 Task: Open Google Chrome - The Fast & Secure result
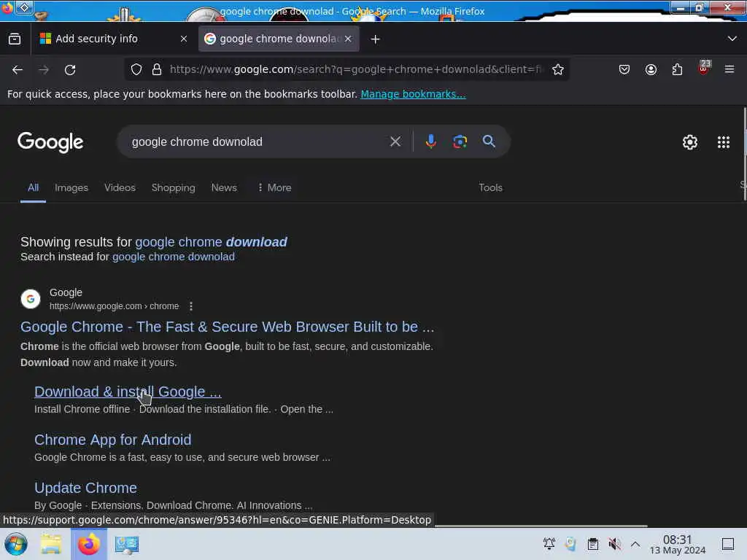[228, 327]
